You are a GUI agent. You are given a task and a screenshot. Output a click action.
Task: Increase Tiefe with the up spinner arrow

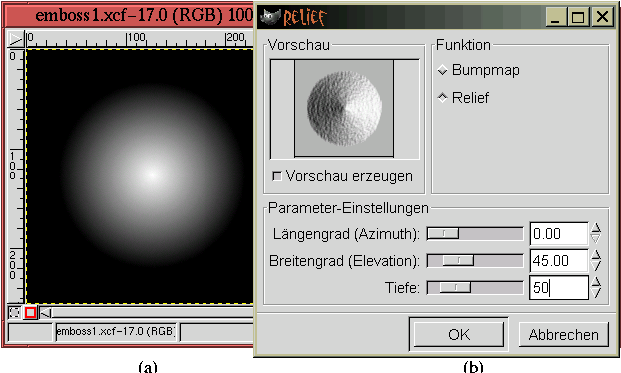(596, 282)
